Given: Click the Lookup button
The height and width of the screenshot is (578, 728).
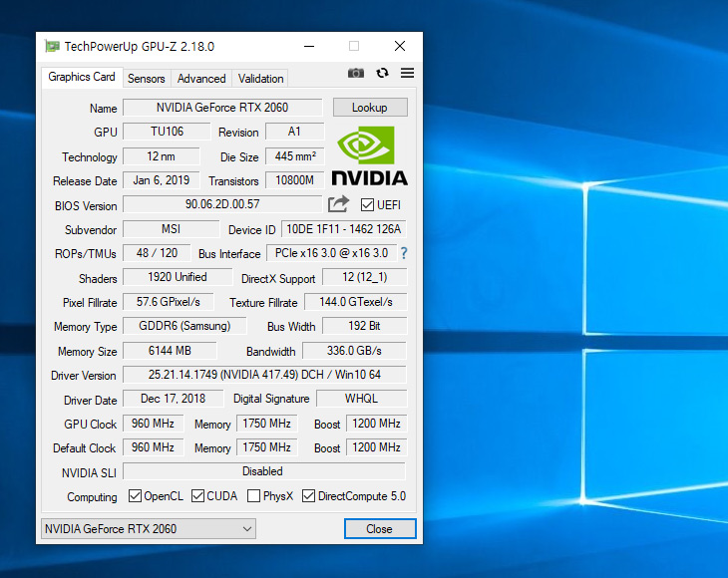Looking at the screenshot, I should (370, 108).
